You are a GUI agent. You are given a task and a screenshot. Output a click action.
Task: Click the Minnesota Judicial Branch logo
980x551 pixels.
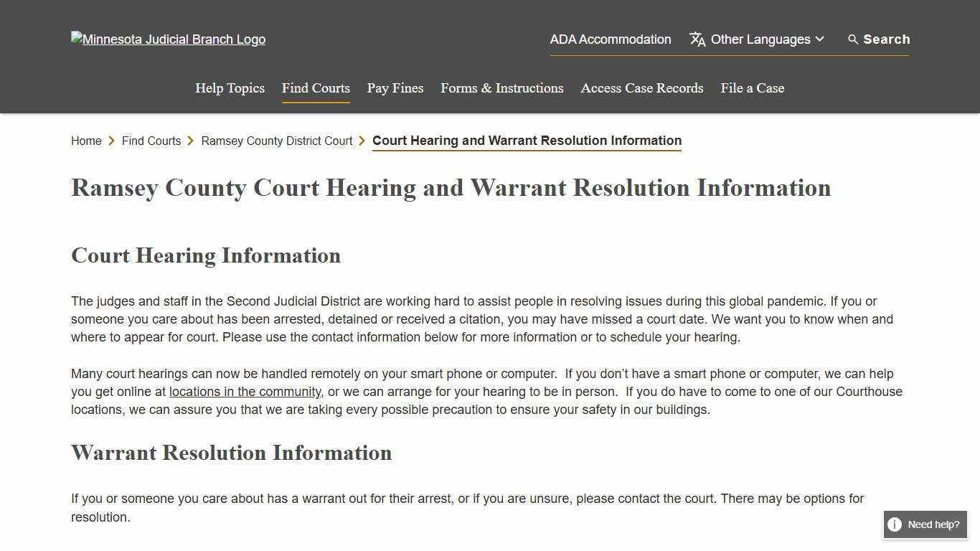[x=168, y=39]
